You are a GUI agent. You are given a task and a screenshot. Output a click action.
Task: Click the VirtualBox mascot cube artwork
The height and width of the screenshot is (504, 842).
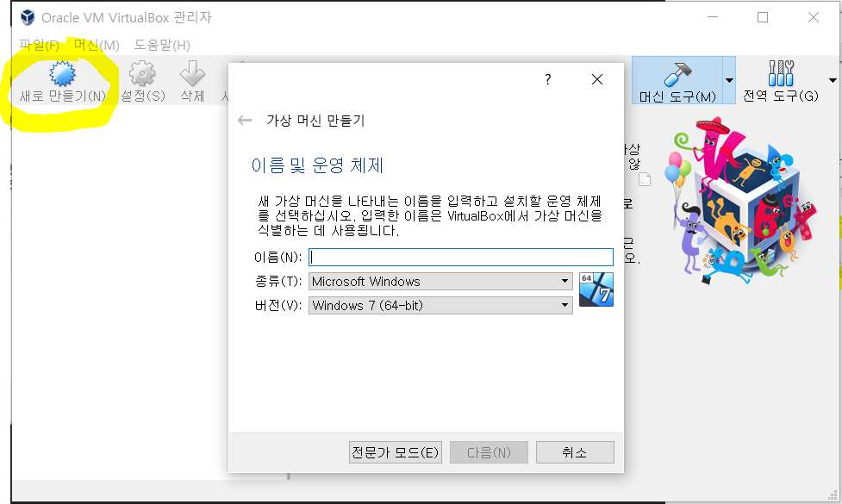coord(741,199)
